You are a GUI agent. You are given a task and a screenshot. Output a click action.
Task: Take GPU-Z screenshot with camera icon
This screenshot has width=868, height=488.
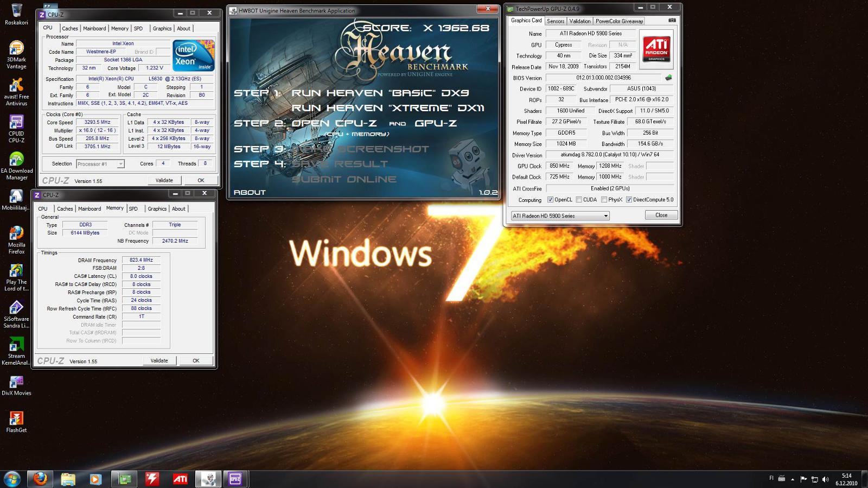(672, 21)
